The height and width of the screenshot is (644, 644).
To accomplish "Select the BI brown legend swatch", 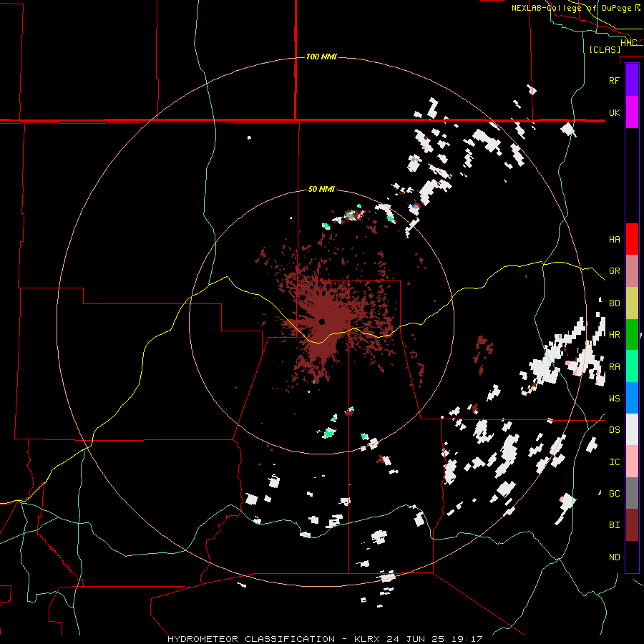I will coord(632,525).
